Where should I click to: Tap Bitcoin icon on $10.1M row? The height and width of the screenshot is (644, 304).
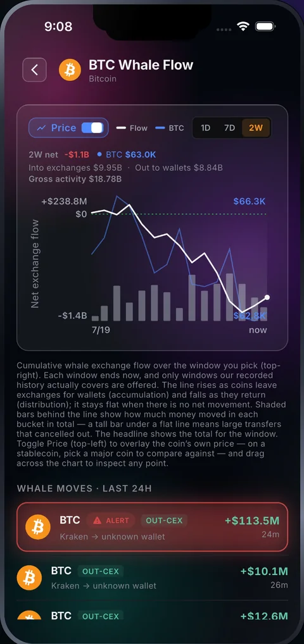[29, 578]
